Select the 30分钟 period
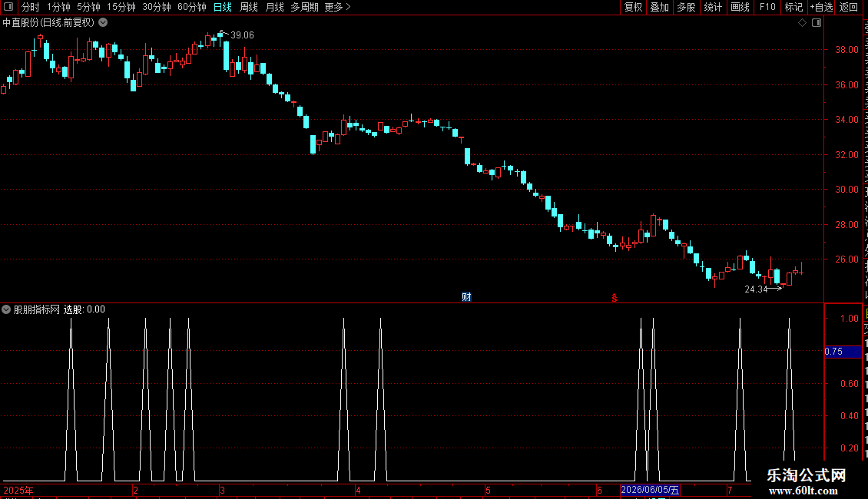This screenshot has width=868, height=499. (x=157, y=7)
